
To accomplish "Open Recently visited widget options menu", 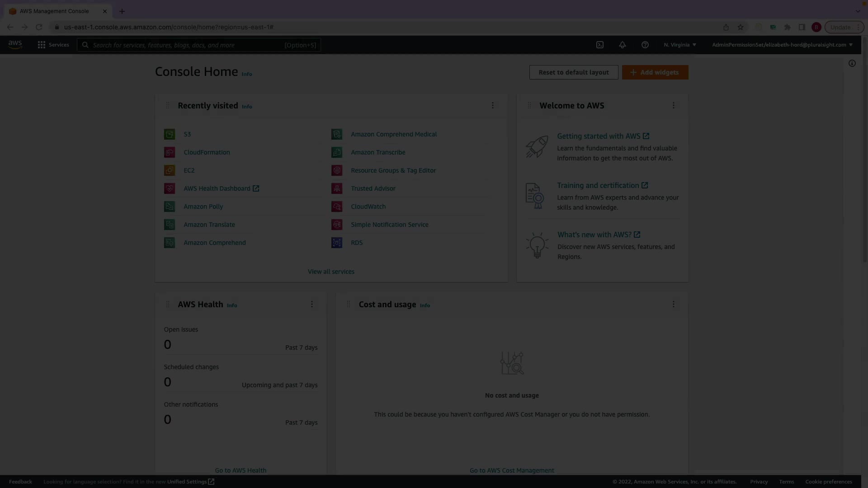I will (x=493, y=105).
